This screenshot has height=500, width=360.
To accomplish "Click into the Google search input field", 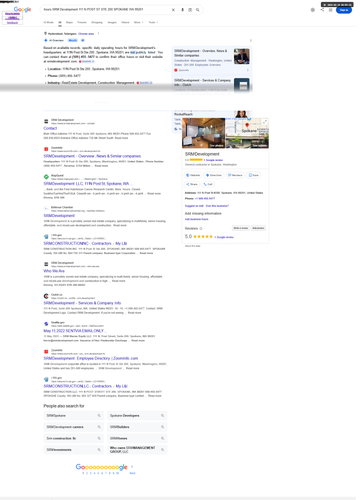I will (106, 10).
